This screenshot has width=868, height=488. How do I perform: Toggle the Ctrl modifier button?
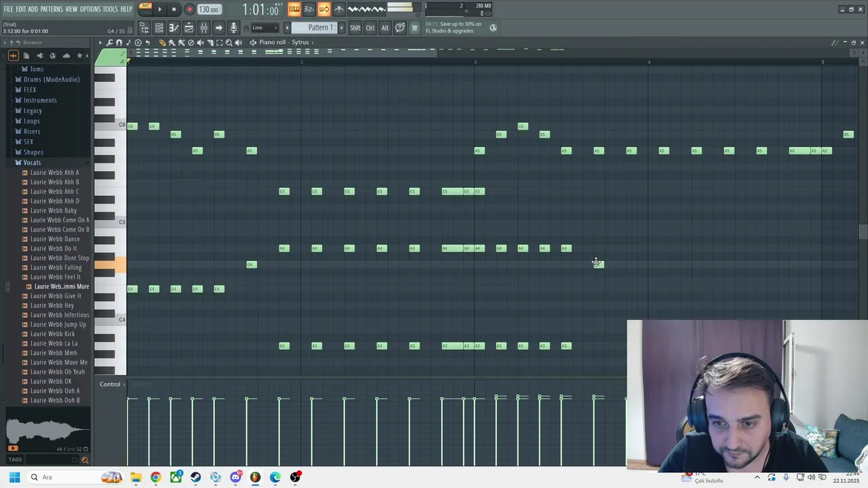tap(370, 28)
